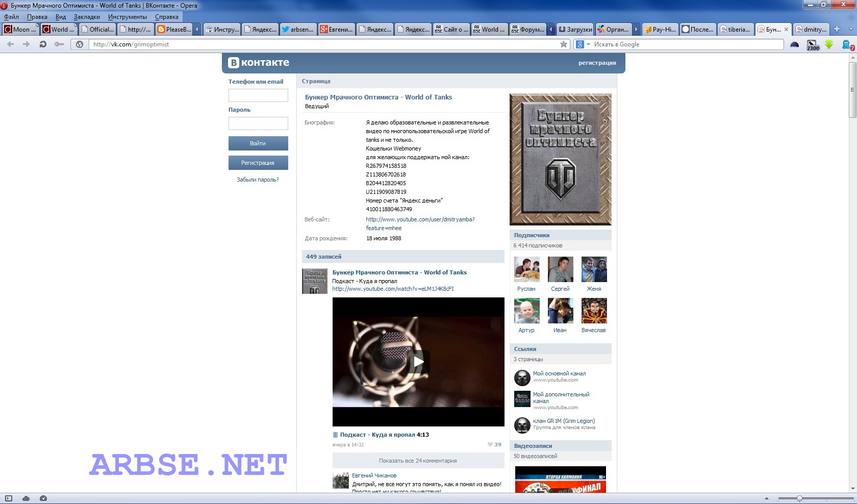Open subscriber Сергей's avatar

click(560, 269)
